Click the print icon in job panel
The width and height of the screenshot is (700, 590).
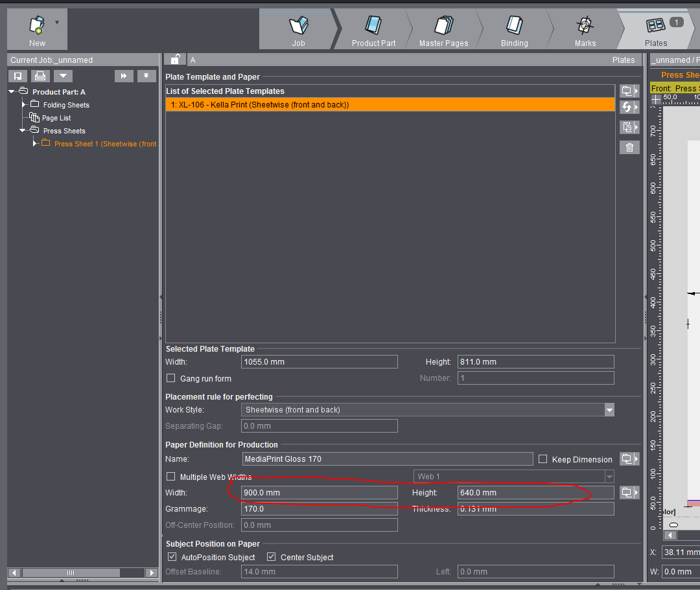coord(40,76)
